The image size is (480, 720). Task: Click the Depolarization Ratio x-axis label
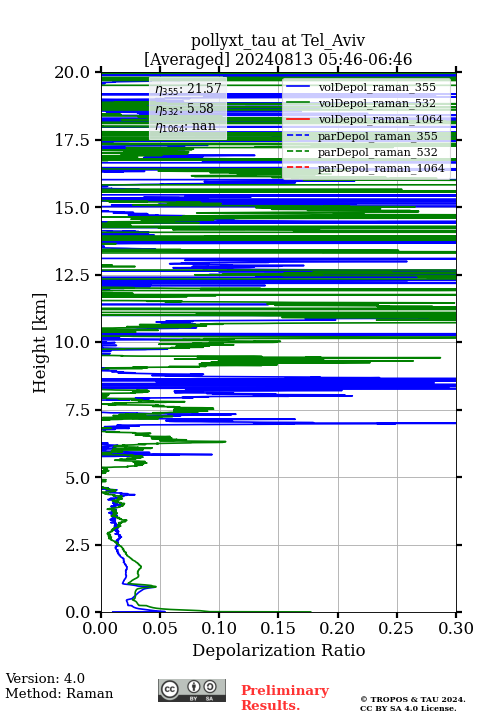(278, 650)
